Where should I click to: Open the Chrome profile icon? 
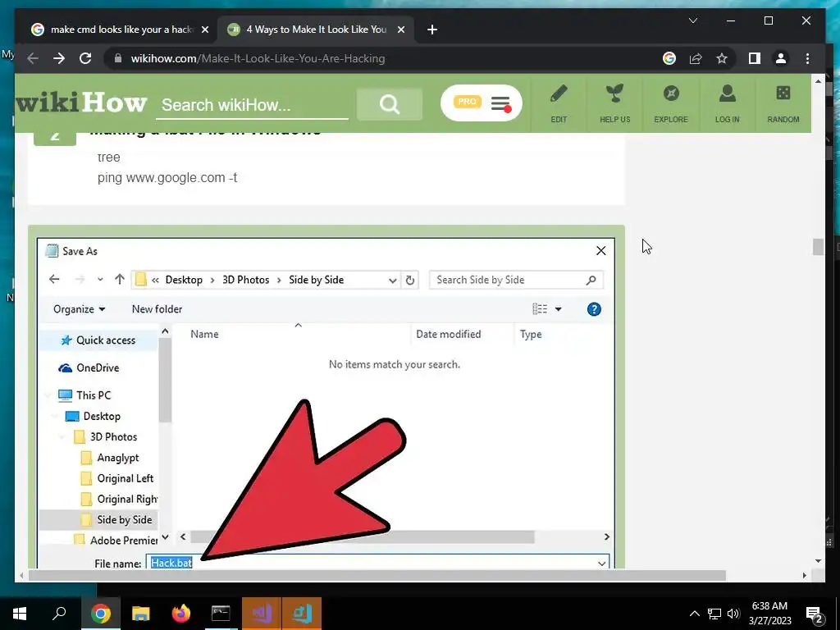(x=781, y=58)
